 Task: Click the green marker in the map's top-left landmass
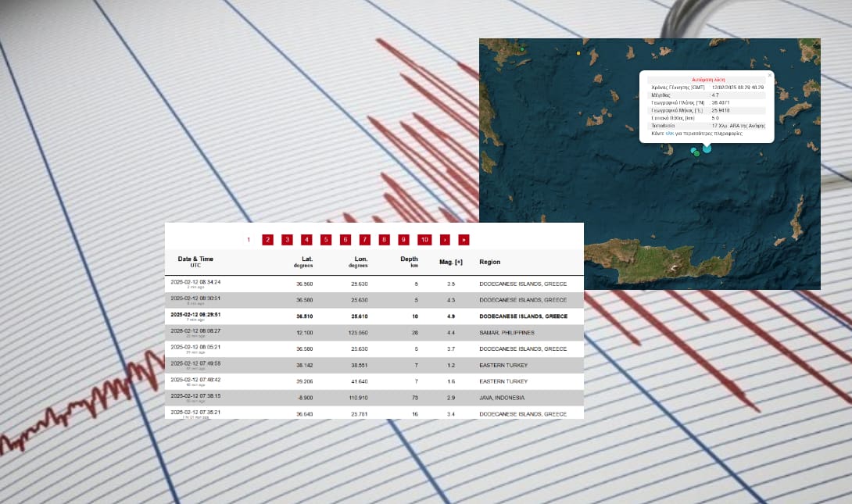click(x=522, y=49)
